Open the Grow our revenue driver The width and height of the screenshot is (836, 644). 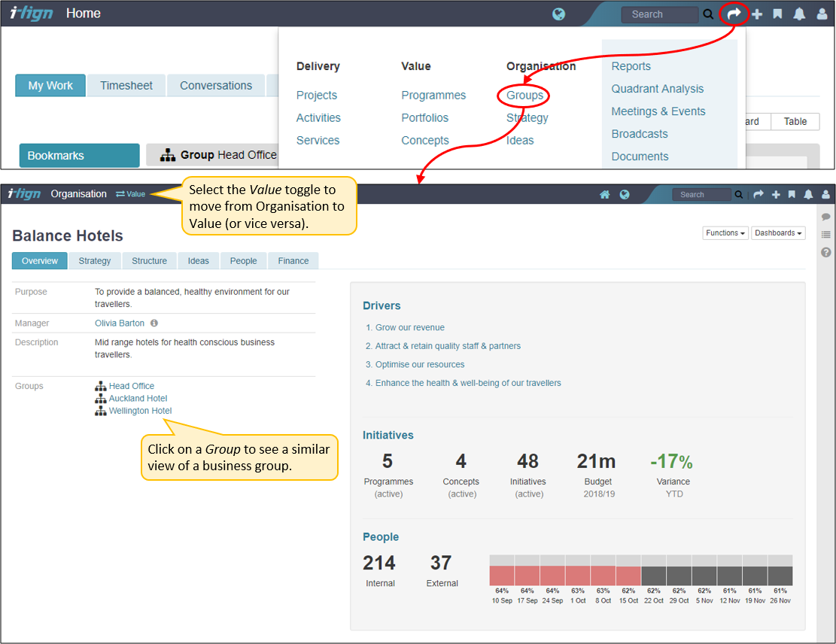(x=410, y=327)
